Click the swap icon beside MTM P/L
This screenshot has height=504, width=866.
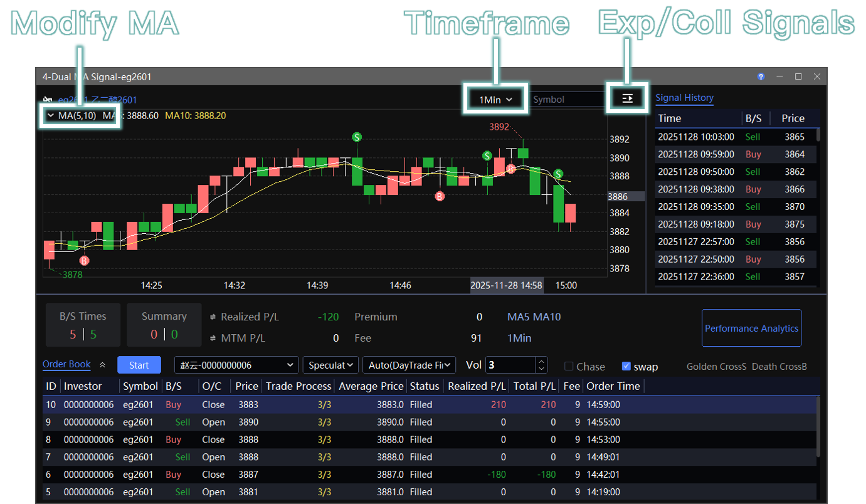(x=213, y=339)
